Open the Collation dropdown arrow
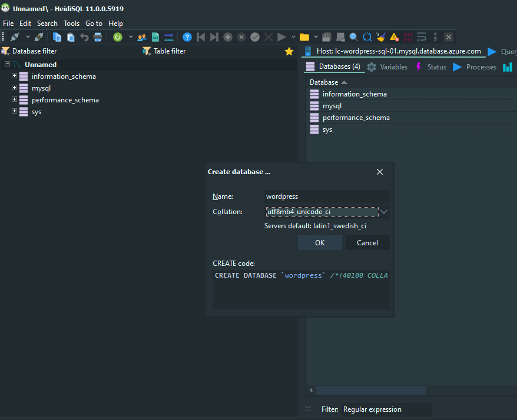This screenshot has width=517, height=420. [x=384, y=212]
